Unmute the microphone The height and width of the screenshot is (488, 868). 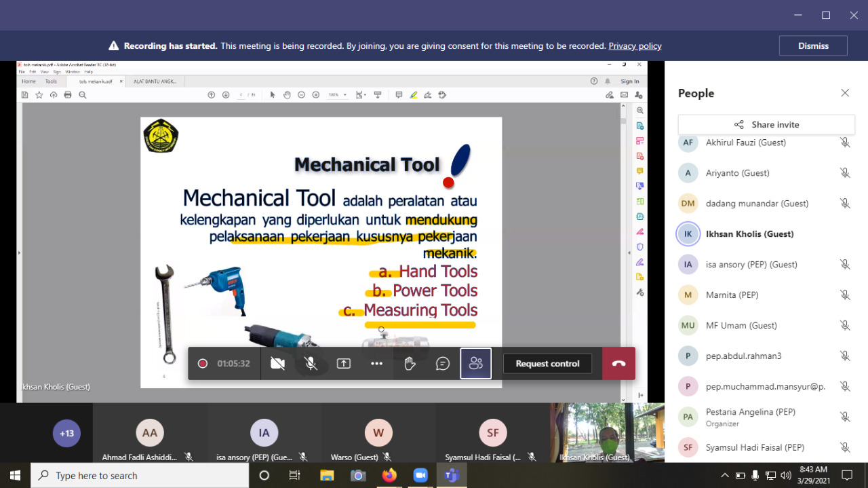[311, 364]
